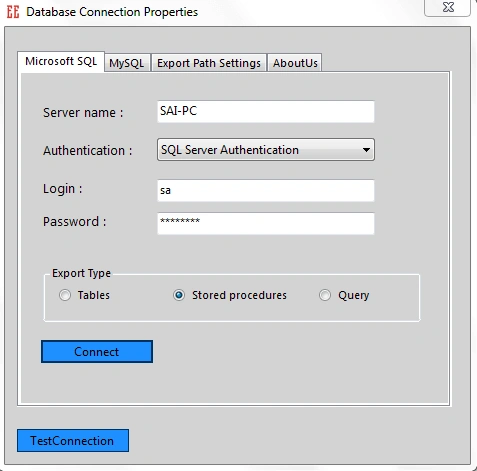This screenshot has width=477, height=471.
Task: Open the MySQL tab
Action: click(127, 63)
